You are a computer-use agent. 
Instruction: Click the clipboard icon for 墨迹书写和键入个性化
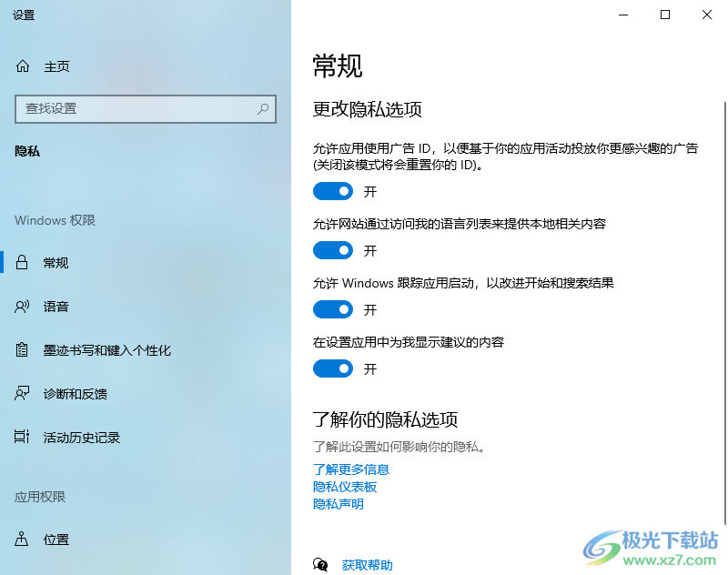click(22, 349)
